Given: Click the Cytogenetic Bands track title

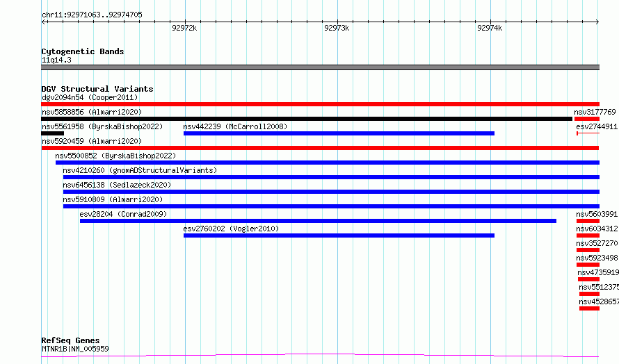Looking at the screenshot, I should pos(83,51).
